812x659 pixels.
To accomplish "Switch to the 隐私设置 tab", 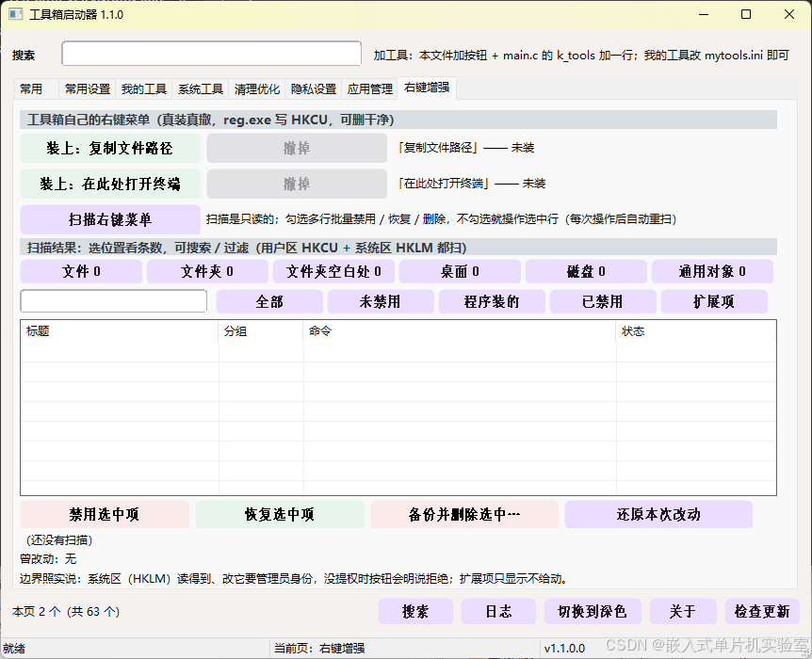I will point(314,89).
